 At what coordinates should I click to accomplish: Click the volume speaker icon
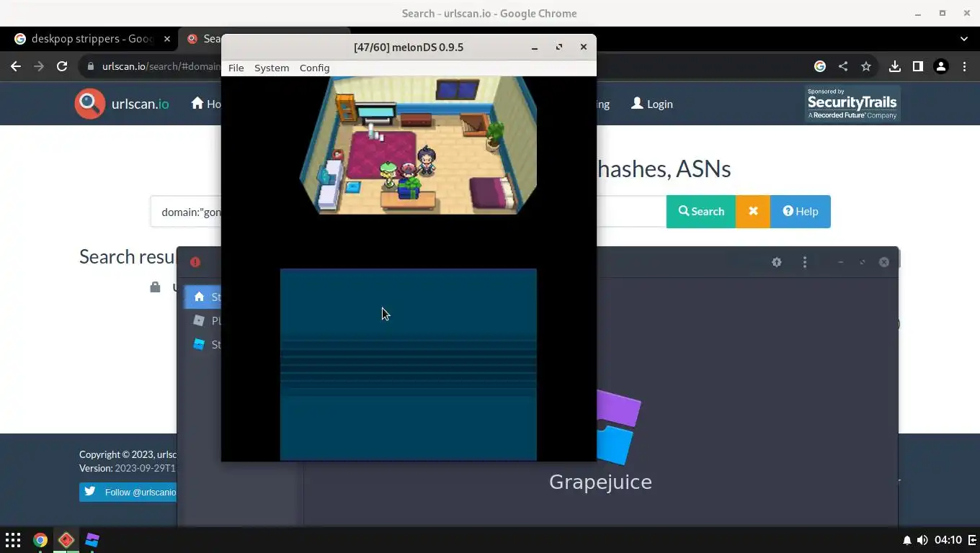pos(922,540)
